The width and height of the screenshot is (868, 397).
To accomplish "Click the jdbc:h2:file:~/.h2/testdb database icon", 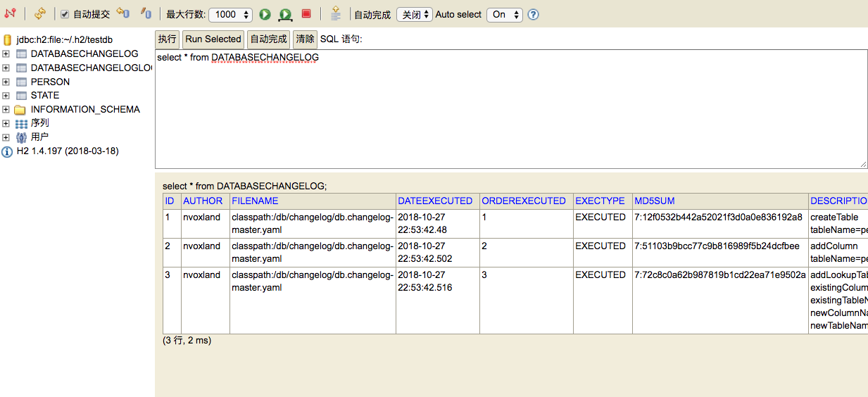I will click(8, 40).
